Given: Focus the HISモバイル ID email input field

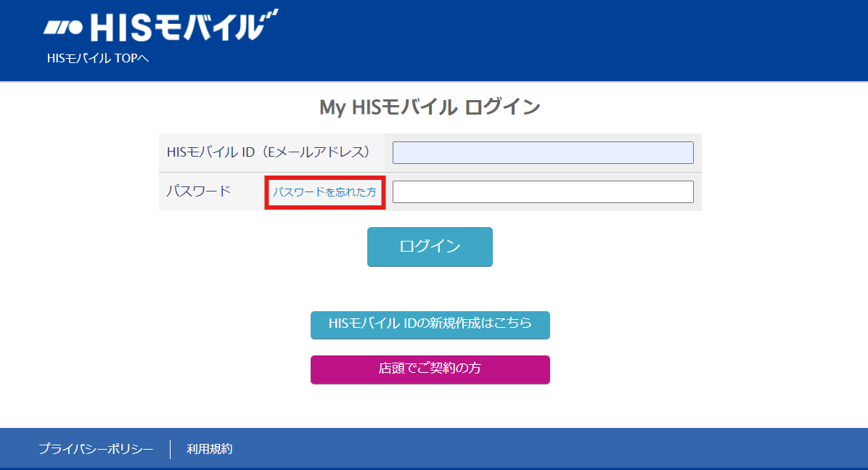Looking at the screenshot, I should click(x=543, y=152).
